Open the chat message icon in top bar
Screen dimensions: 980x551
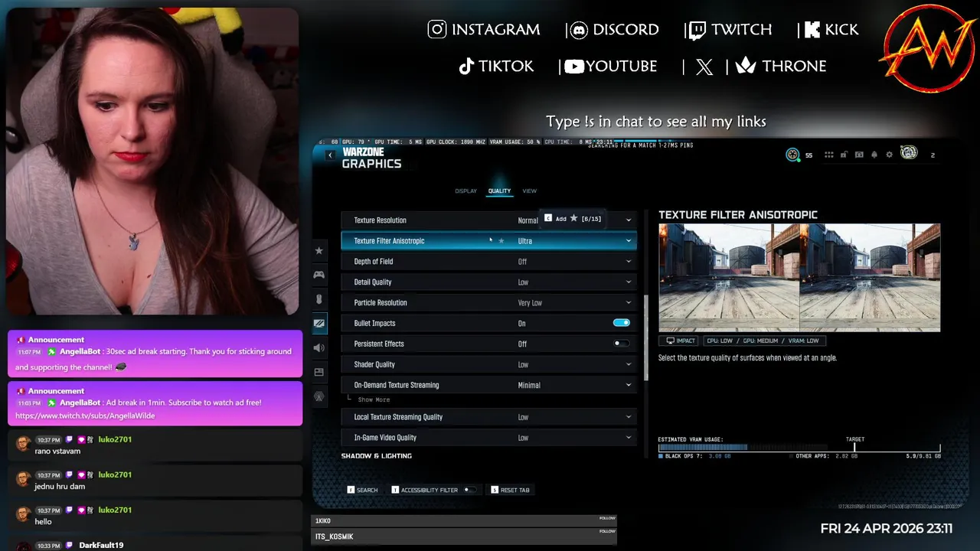pyautogui.click(x=859, y=155)
